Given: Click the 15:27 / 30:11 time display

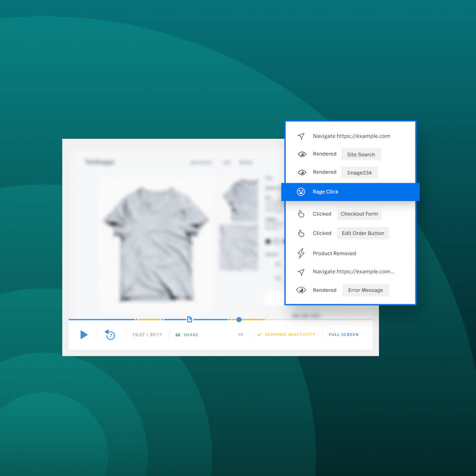Looking at the screenshot, I should (147, 335).
